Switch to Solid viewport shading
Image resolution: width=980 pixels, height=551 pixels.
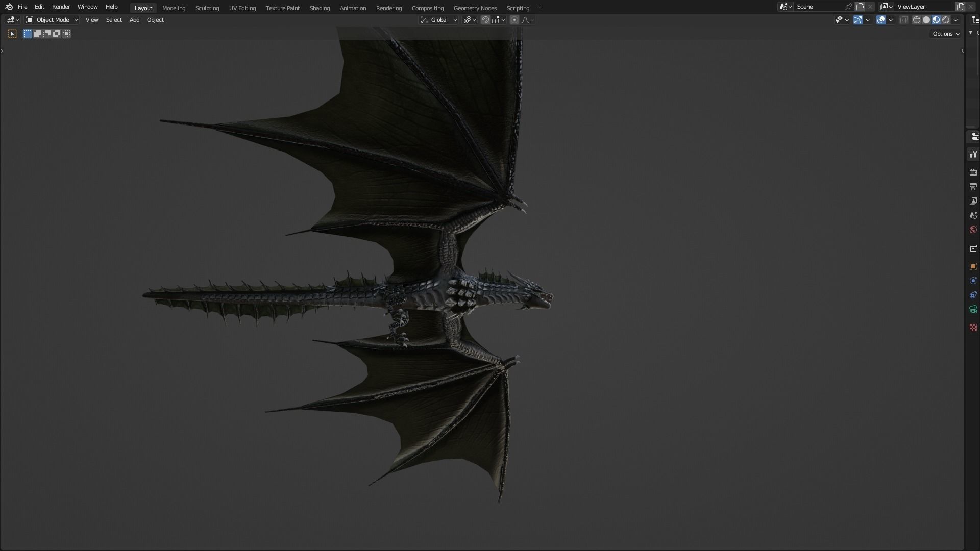[x=926, y=20]
